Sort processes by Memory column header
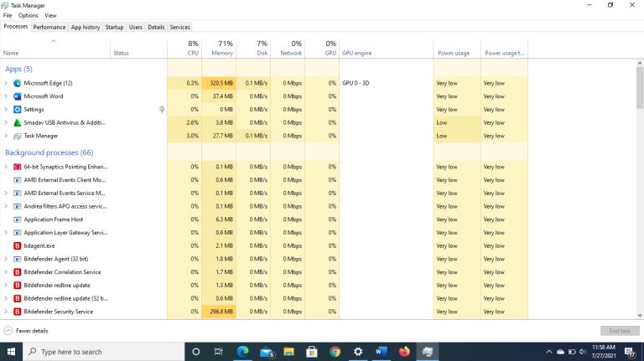Viewport: 644px width, 361px height. click(219, 49)
